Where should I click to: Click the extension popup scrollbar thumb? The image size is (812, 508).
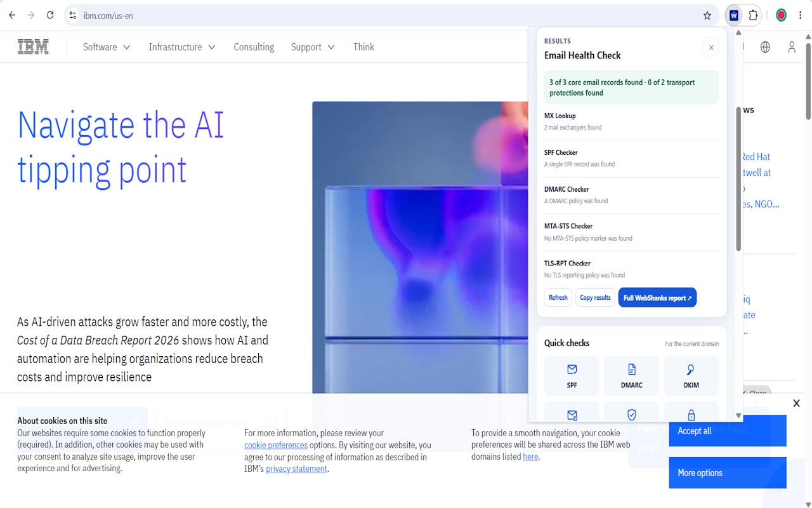click(738, 178)
